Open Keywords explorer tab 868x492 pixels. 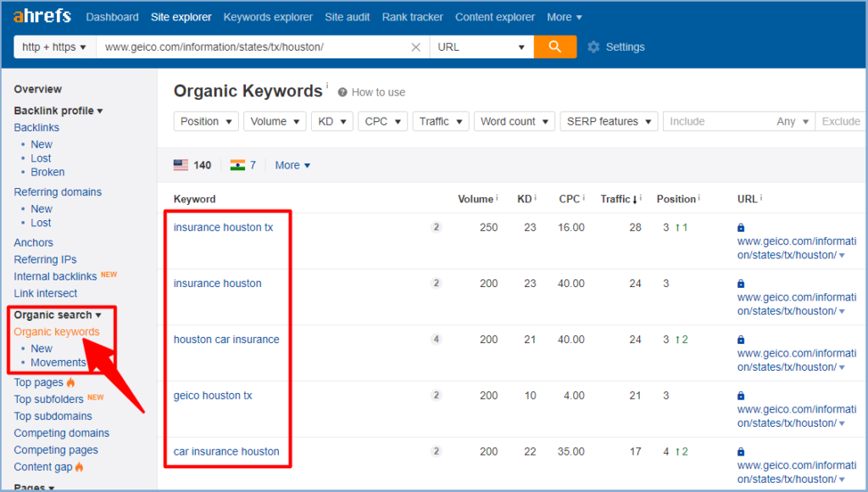[x=268, y=17]
